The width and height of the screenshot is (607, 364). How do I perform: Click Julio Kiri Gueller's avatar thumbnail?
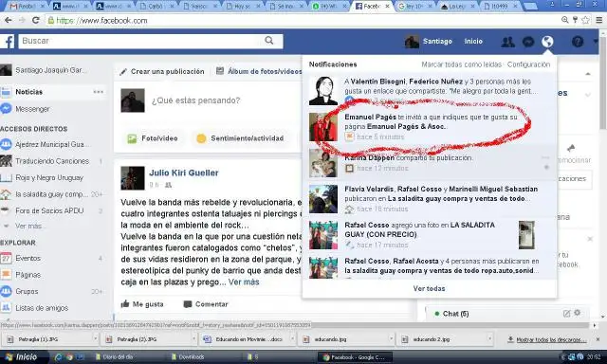tap(133, 178)
